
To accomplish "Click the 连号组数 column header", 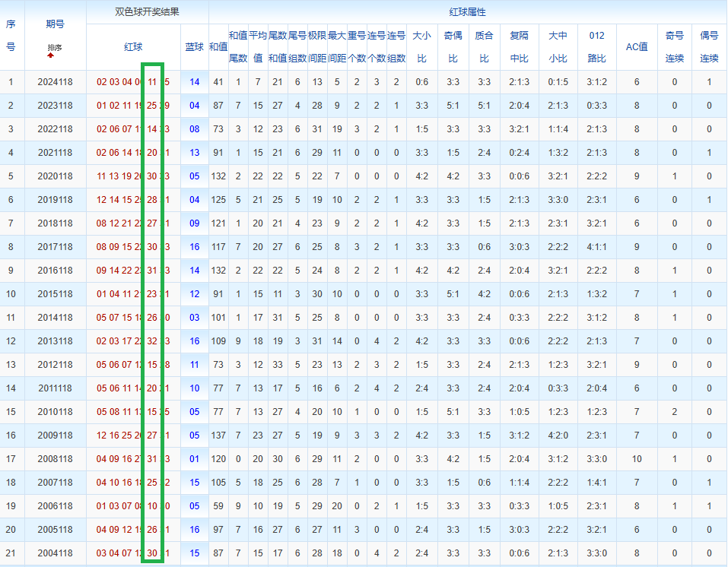I will [396, 47].
